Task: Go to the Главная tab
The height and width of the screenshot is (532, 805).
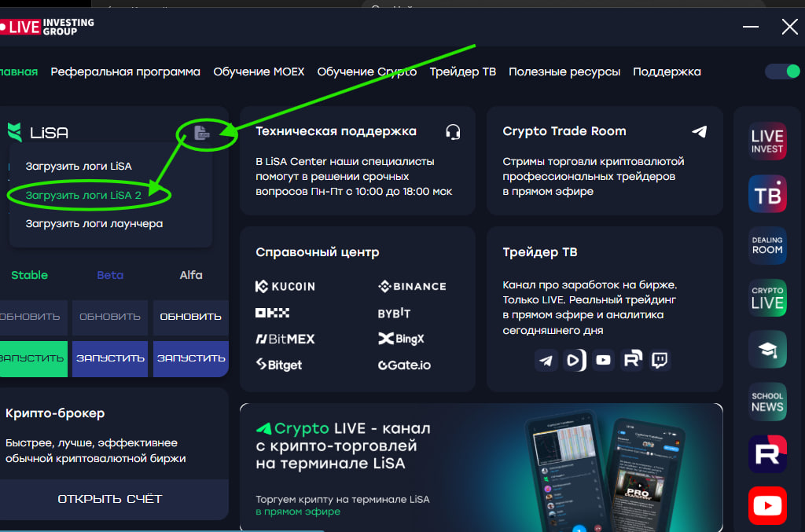Action: pyautogui.click(x=19, y=72)
